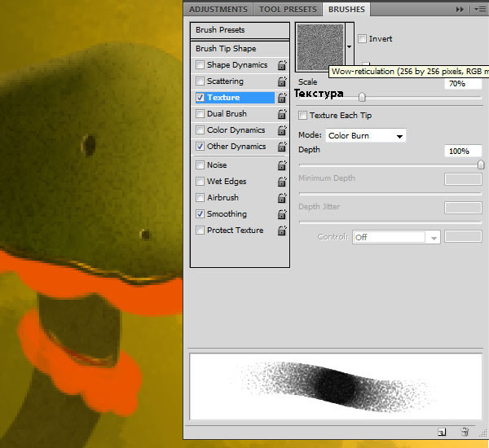489x448 pixels.
Task: Open the Mode Color Burn dropdown
Action: [366, 136]
